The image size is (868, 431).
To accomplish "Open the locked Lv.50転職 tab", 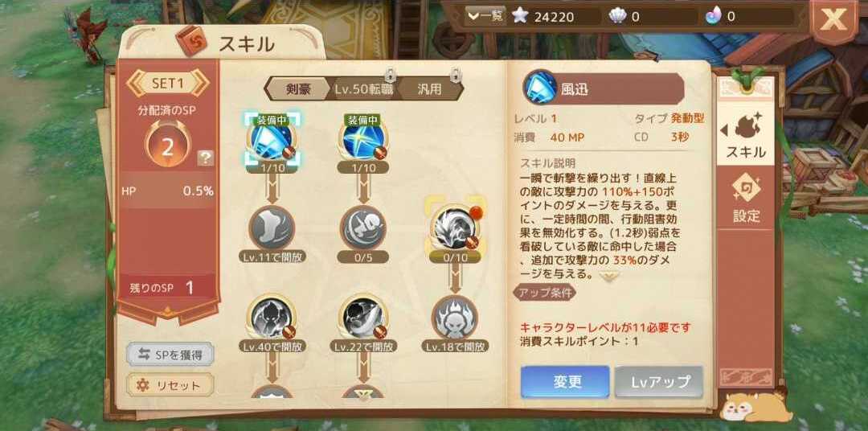I will pos(363,89).
